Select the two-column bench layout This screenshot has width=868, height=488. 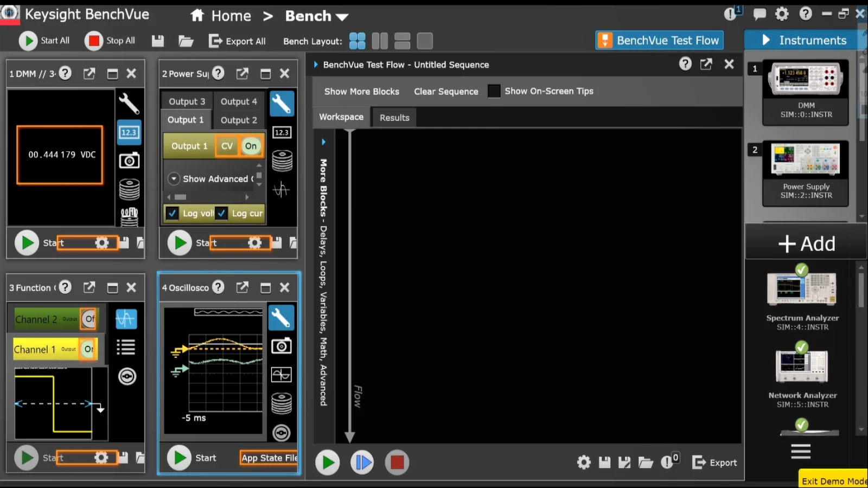[380, 41]
